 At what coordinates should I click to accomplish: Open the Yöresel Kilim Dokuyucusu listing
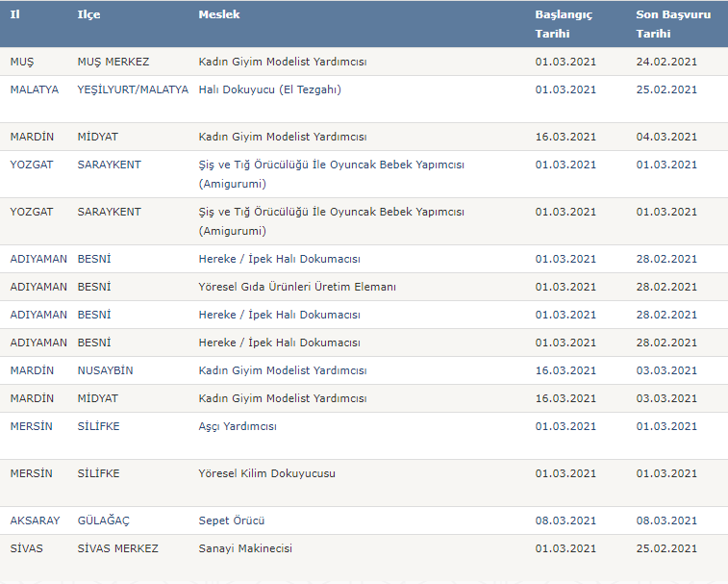(267, 473)
